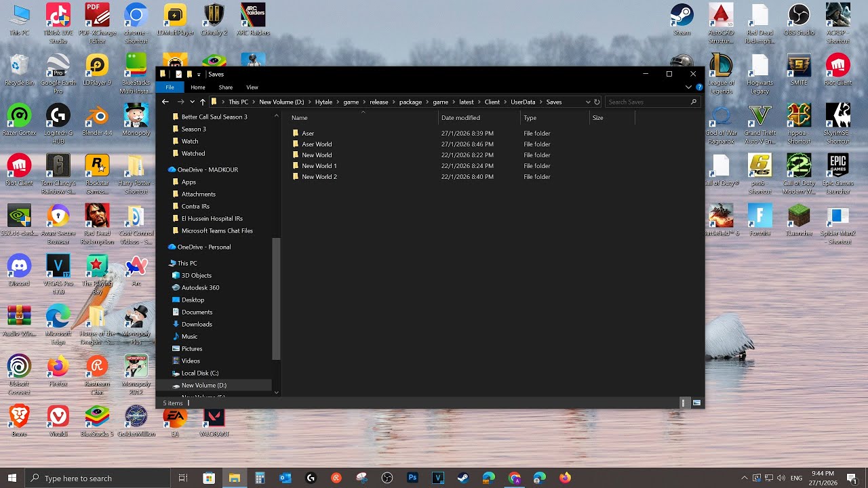Open Microsoft Store taskbar icon
This screenshot has width=868, height=488.
pyautogui.click(x=208, y=478)
